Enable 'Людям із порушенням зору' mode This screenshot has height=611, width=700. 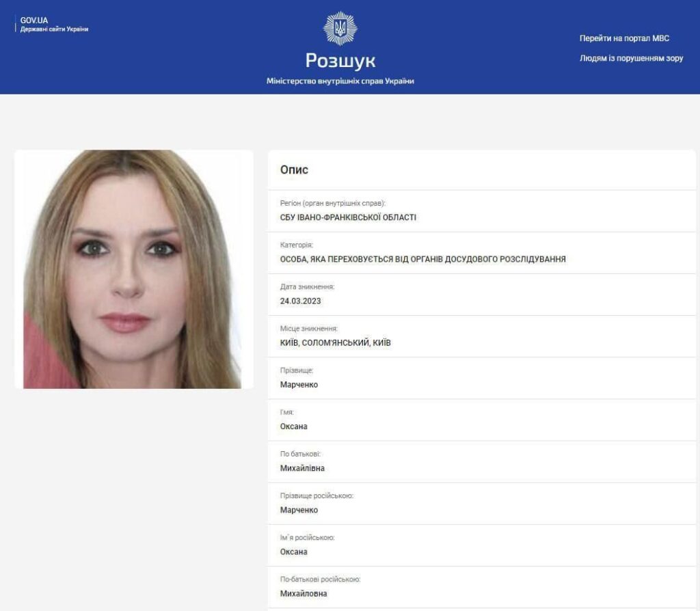pos(631,58)
